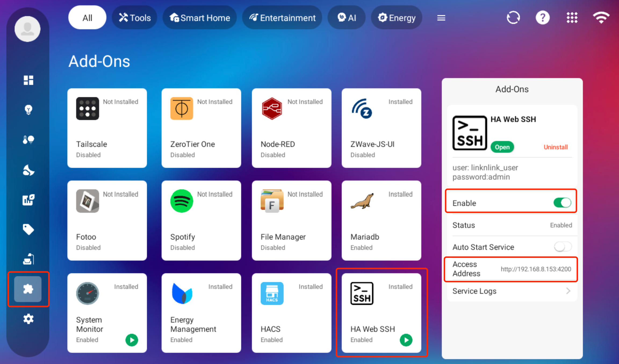Viewport: 619px width, 364px height.
Task: Open the price tag sidebar icon
Action: (x=28, y=229)
